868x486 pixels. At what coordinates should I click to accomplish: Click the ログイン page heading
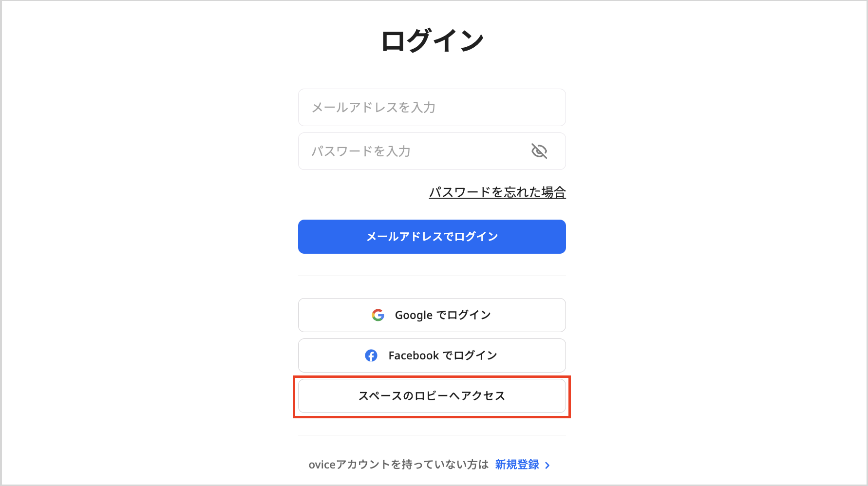432,40
